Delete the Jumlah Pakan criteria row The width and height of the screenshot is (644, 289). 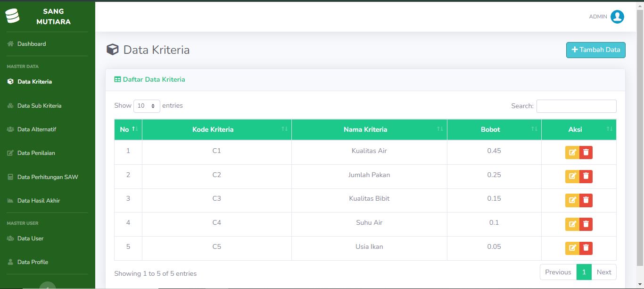click(586, 176)
